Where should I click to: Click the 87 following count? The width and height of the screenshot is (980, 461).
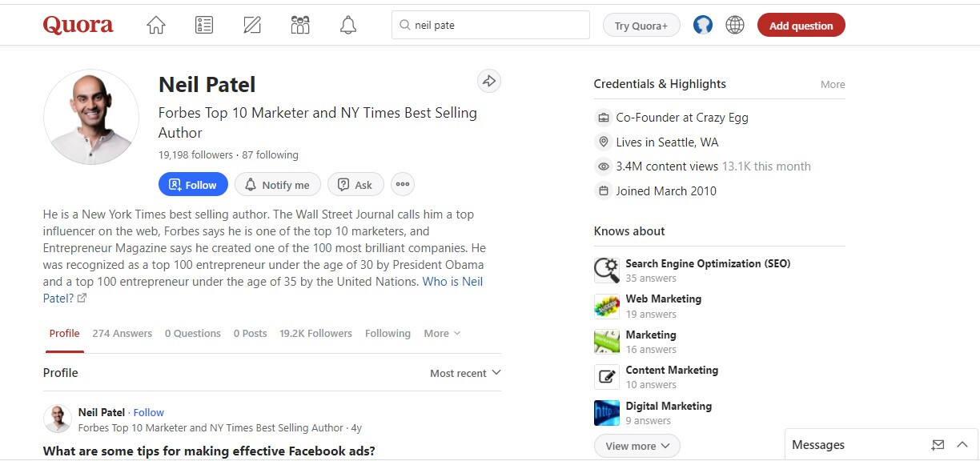coord(271,155)
